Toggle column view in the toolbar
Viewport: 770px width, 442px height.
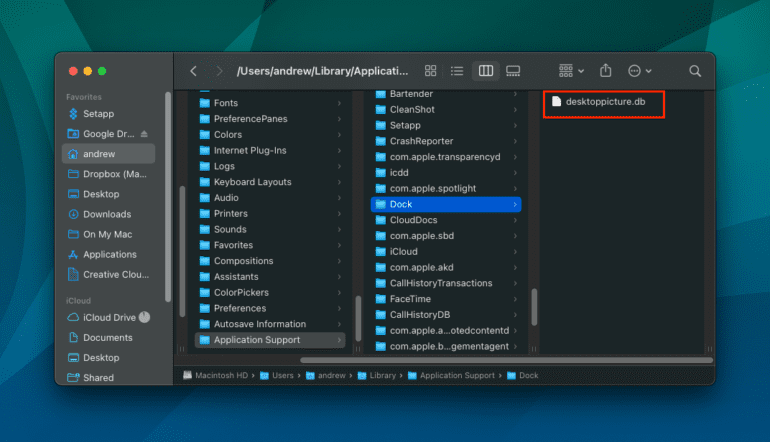click(486, 71)
